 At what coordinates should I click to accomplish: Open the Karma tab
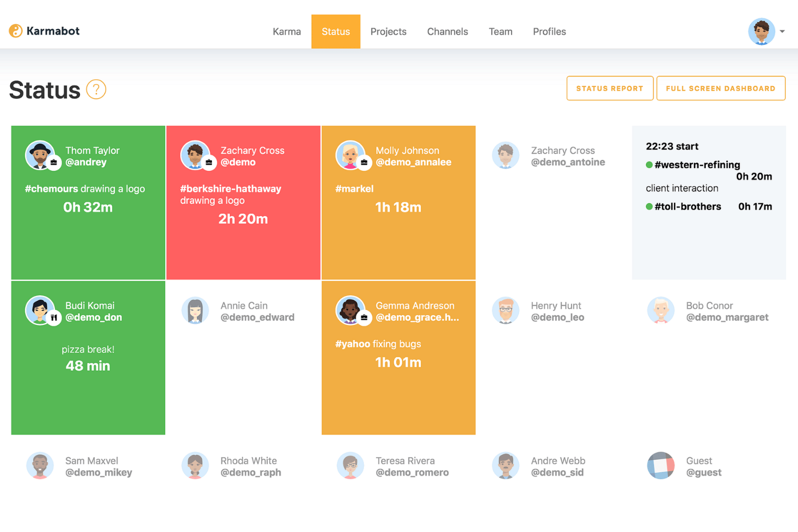click(x=287, y=31)
